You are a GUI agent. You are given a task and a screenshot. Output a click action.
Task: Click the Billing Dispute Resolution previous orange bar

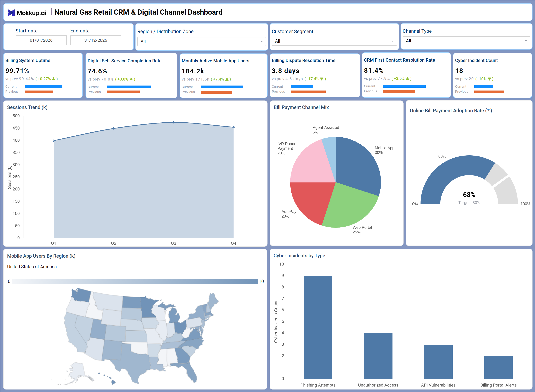(x=308, y=92)
